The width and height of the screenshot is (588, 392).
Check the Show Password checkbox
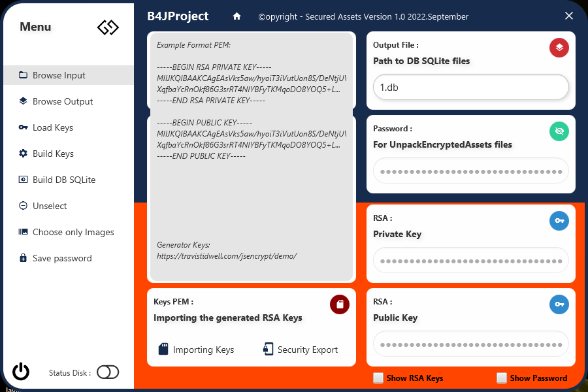tap(502, 378)
